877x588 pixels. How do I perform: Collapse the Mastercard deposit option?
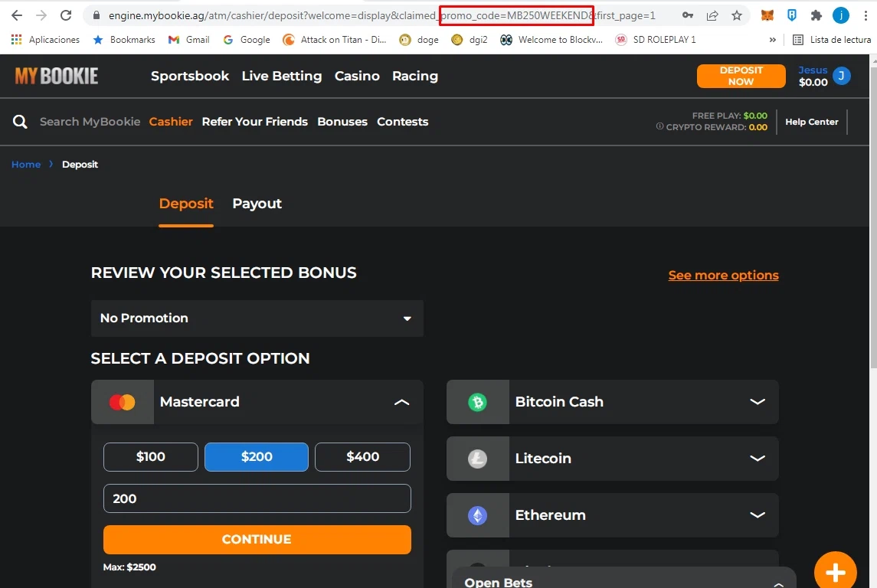[x=401, y=402]
